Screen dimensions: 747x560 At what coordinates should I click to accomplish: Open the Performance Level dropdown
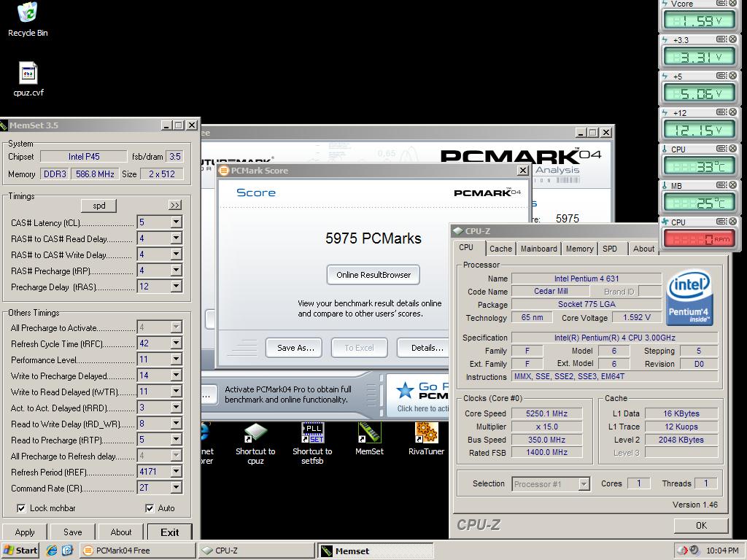pyautogui.click(x=177, y=359)
